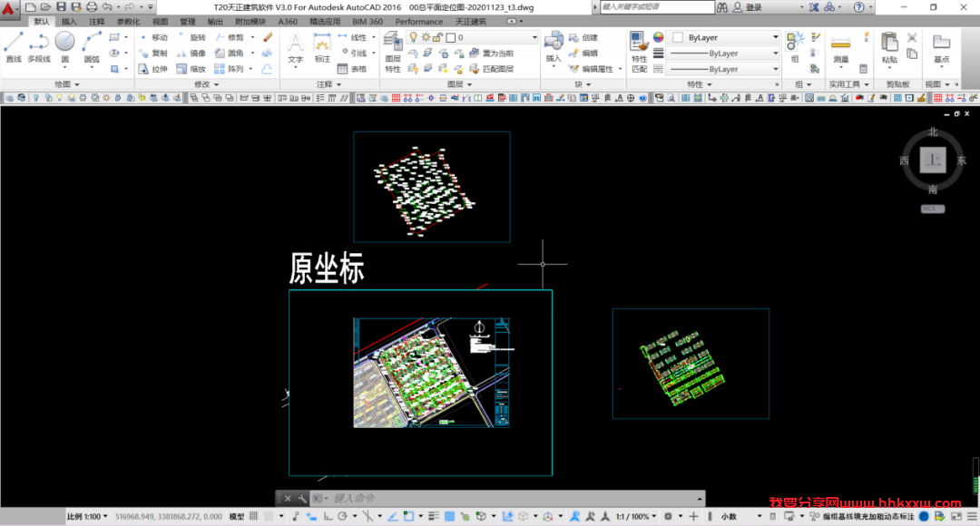Click 创建 (Create block) button
Viewport: 980px width, 526px height.
pyautogui.click(x=583, y=37)
